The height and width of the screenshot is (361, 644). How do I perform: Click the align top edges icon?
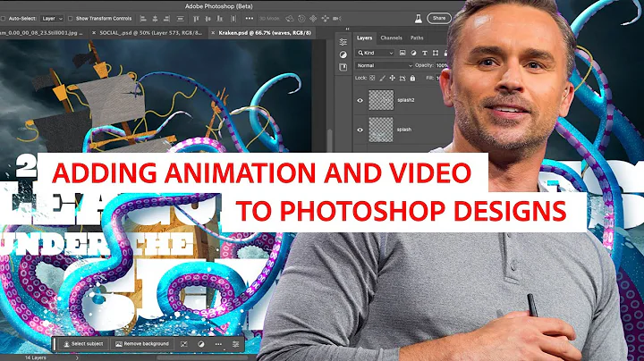pos(196,19)
